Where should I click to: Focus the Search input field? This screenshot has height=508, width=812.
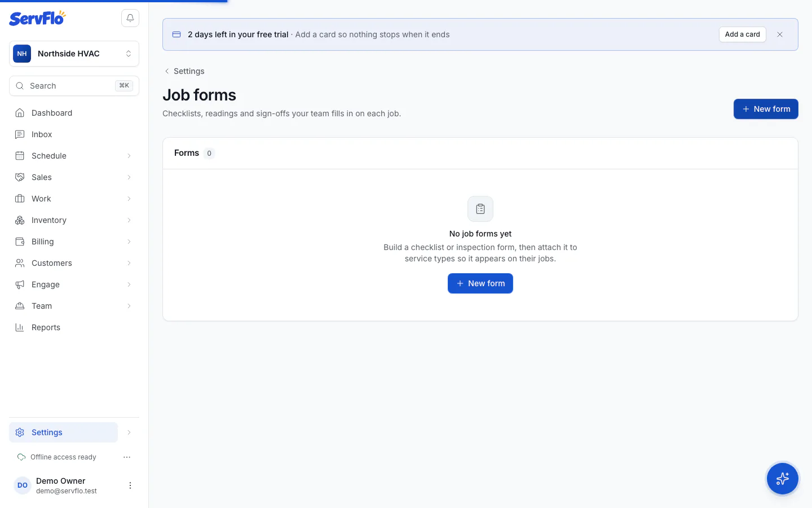pos(74,86)
